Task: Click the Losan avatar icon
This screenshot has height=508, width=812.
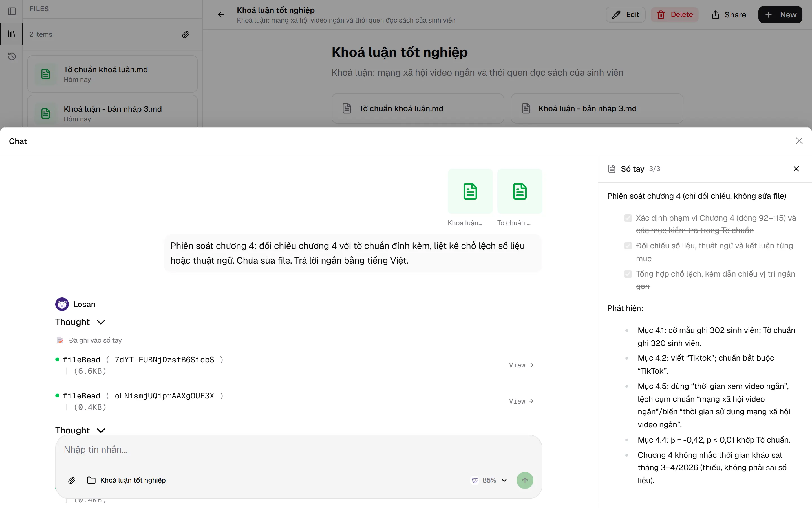Action: click(62, 304)
